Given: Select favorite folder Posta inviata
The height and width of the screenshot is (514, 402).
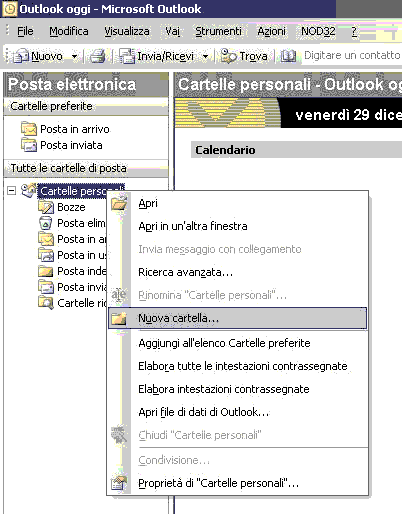Looking at the screenshot, I should pos(71,145).
